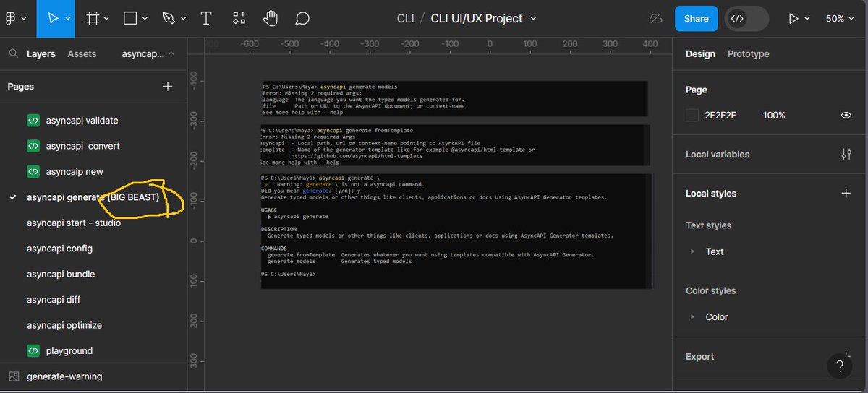This screenshot has width=868, height=393.
Task: Select the generate models terminal image
Action: [454, 100]
